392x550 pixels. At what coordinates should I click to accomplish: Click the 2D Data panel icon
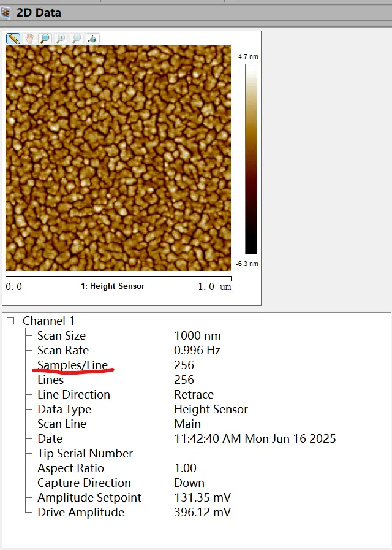(x=6, y=13)
